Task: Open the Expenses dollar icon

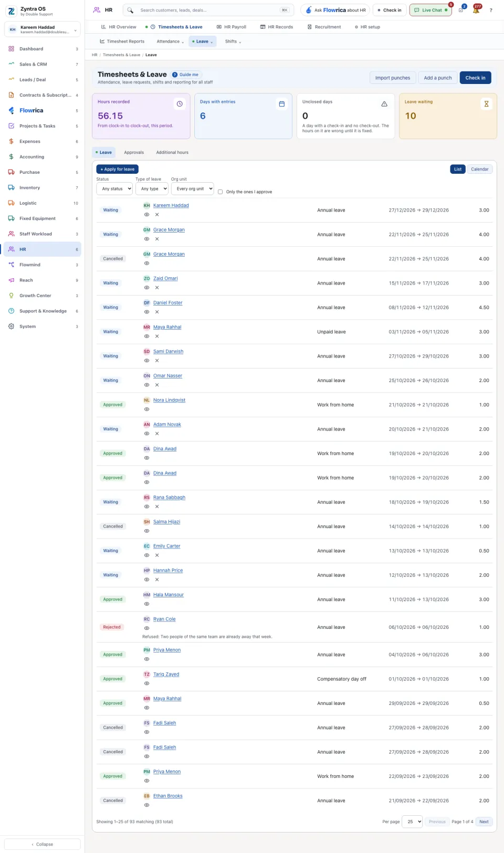Action: point(11,141)
